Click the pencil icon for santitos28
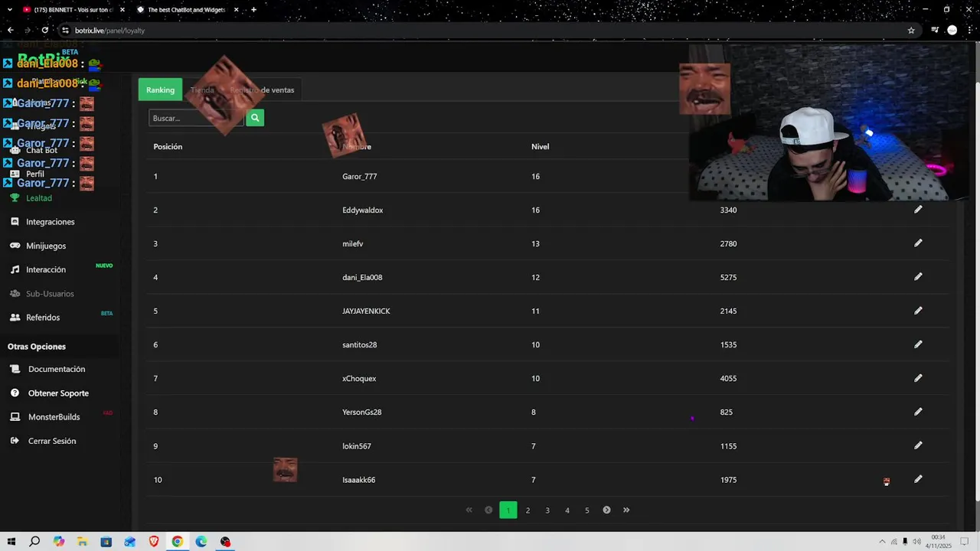980x551 pixels. (x=918, y=344)
